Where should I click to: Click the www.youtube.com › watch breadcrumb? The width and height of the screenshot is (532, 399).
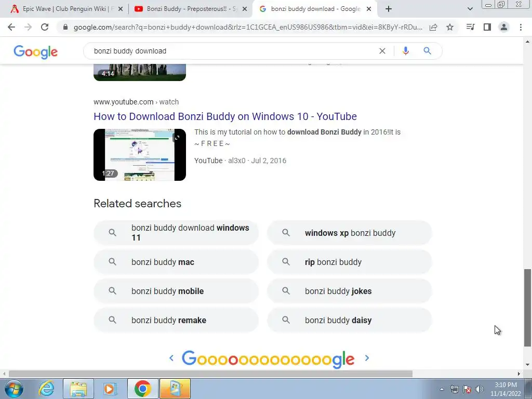pos(136,102)
